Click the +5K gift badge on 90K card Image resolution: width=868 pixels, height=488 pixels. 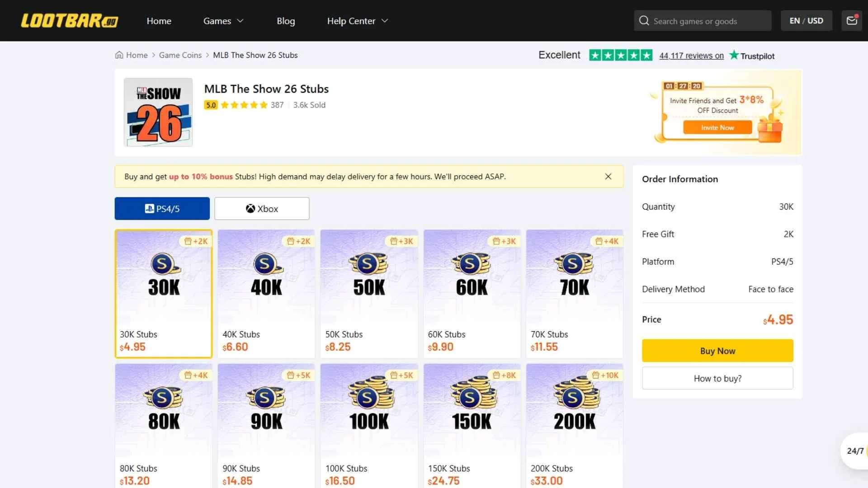(298, 375)
